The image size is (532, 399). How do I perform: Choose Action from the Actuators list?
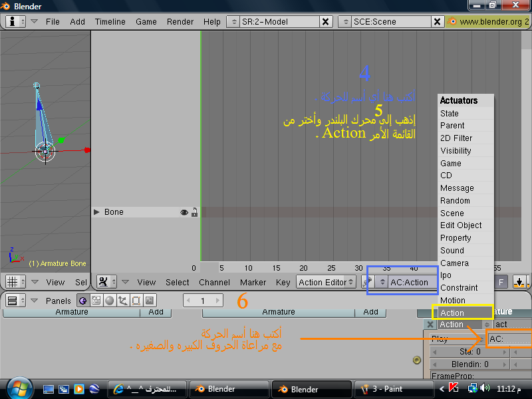466,313
